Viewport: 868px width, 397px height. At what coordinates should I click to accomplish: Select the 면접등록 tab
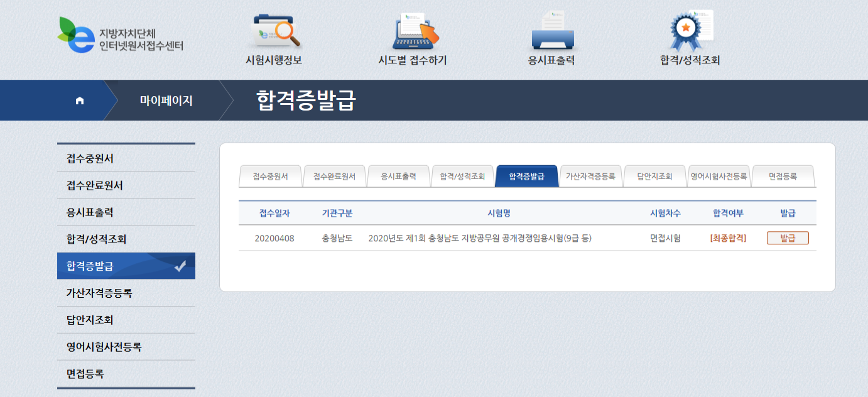783,177
